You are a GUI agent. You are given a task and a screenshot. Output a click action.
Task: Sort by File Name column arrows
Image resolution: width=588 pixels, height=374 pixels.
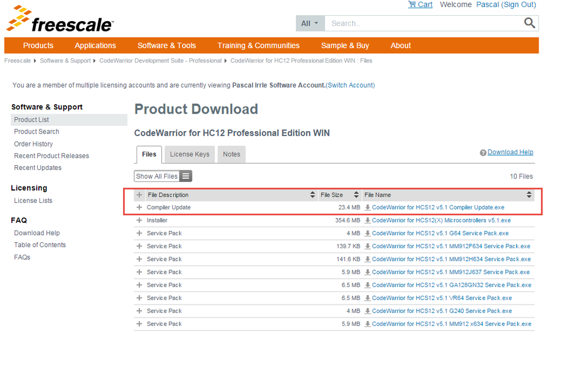529,195
